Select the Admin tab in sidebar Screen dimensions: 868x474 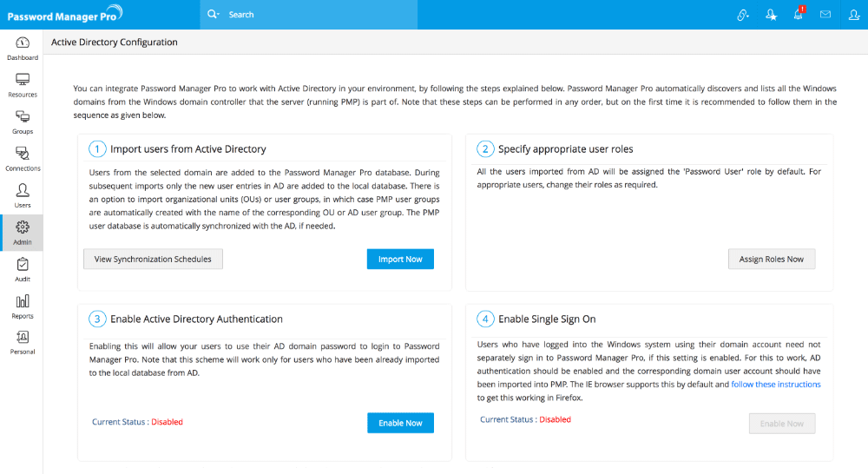[x=22, y=233]
